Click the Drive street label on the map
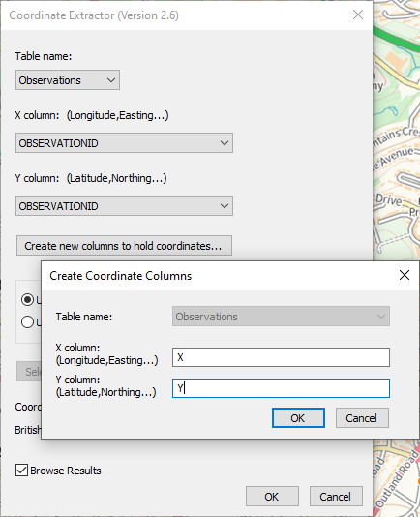420x517 pixels. (x=389, y=199)
